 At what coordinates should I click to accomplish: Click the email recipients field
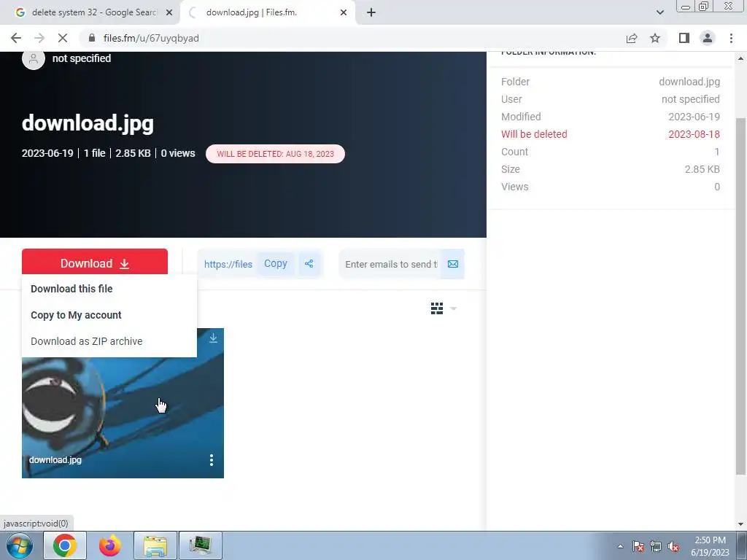pyautogui.click(x=391, y=264)
